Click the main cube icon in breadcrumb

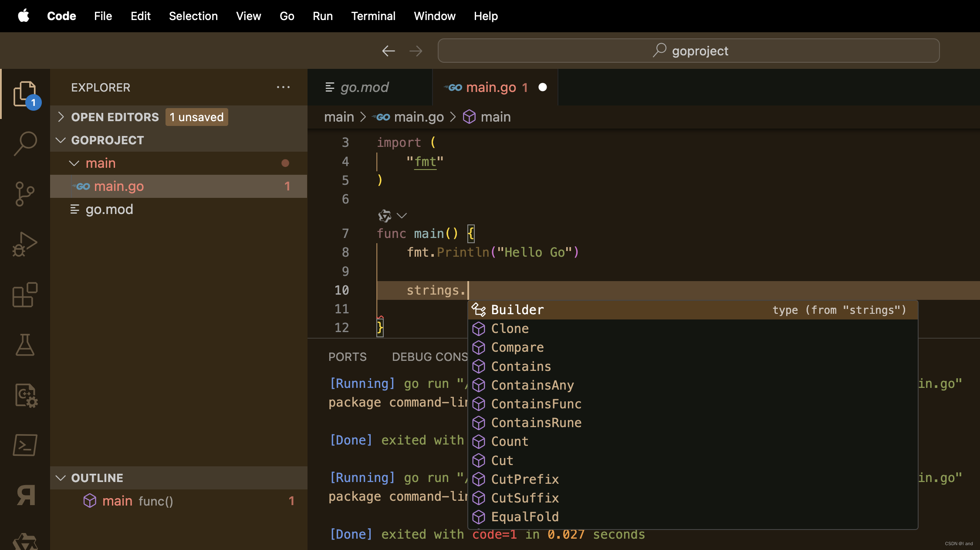click(x=469, y=117)
